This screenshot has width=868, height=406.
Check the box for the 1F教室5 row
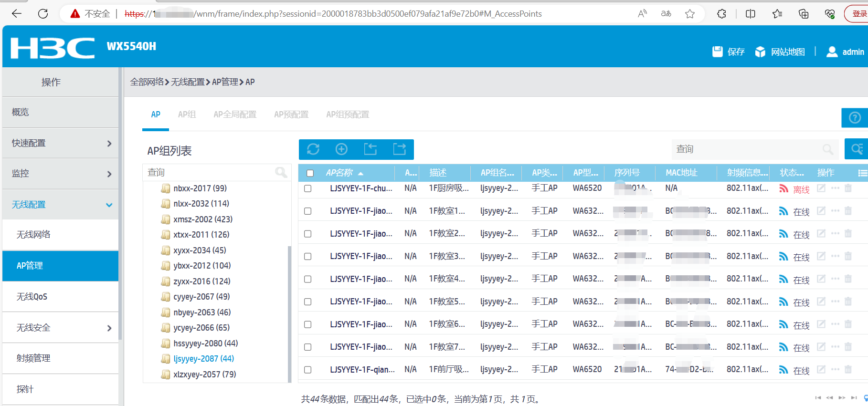coord(308,302)
